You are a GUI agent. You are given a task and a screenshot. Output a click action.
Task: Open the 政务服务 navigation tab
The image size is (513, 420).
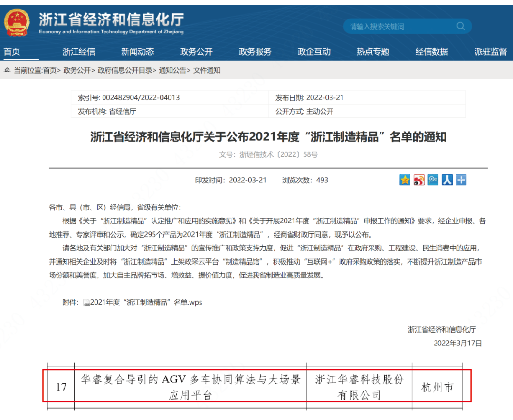tap(255, 51)
